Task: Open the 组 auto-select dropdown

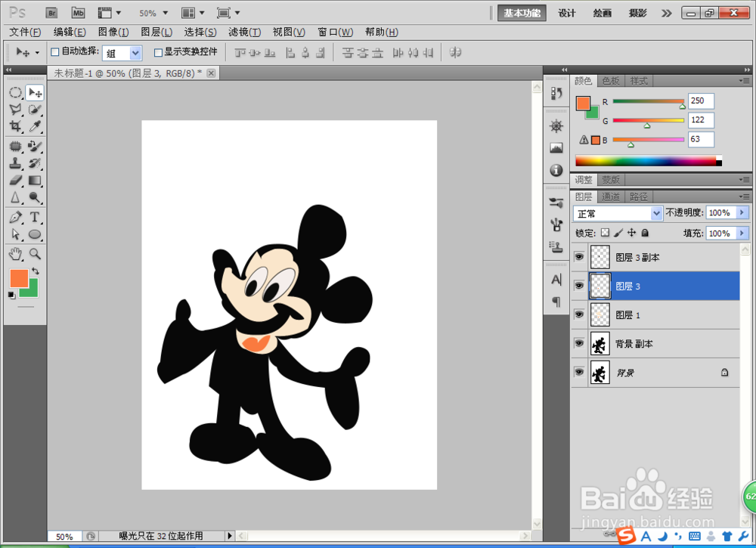Action: pos(135,53)
